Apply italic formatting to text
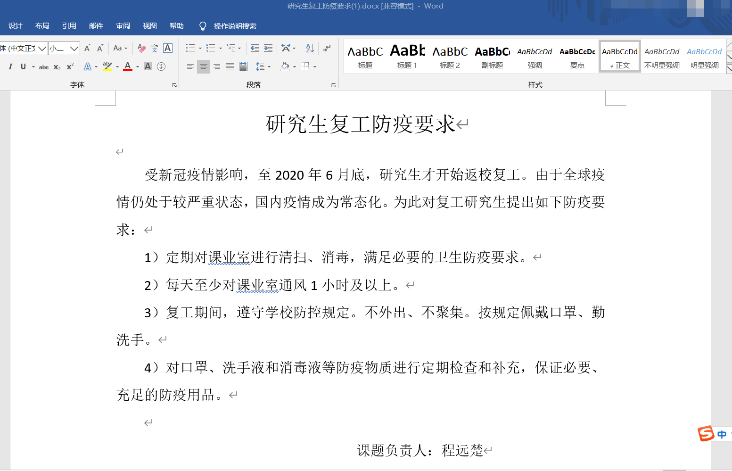 pos(10,67)
